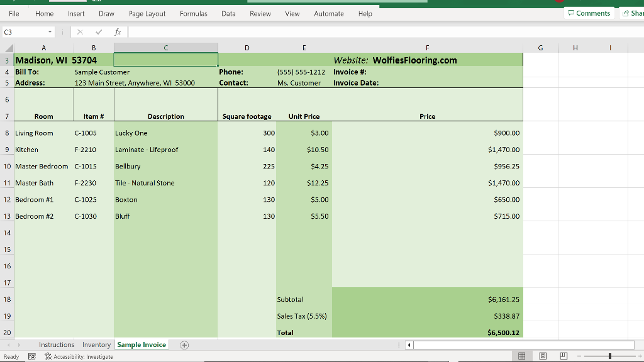Image resolution: width=644 pixels, height=362 pixels.
Task: Click the horizontal scrollbar left arrow
Action: (x=409, y=345)
